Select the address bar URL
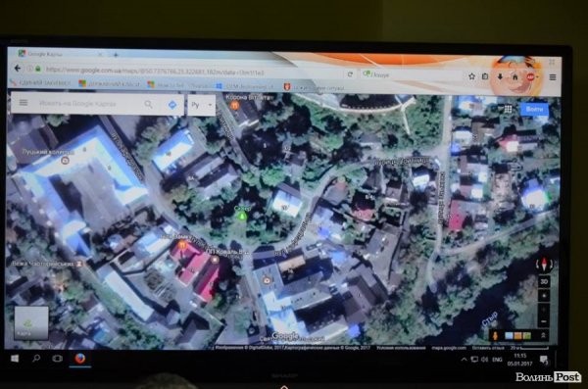 [155, 71]
